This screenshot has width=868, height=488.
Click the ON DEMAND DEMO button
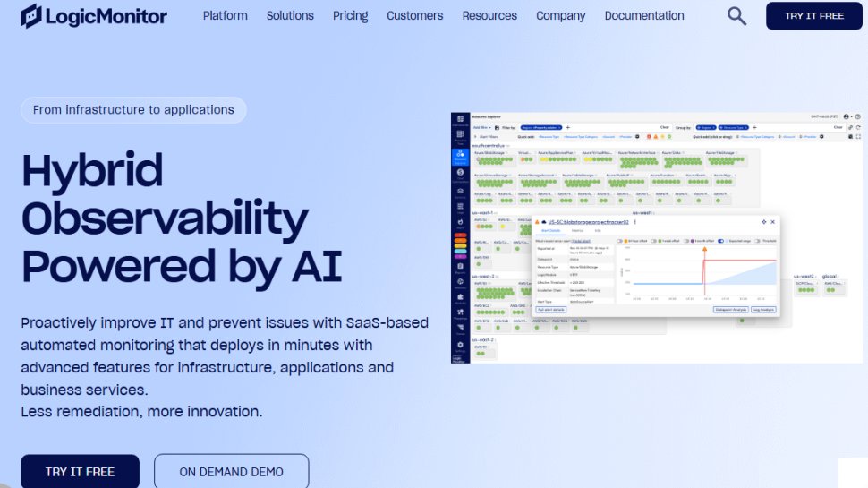pos(232,471)
